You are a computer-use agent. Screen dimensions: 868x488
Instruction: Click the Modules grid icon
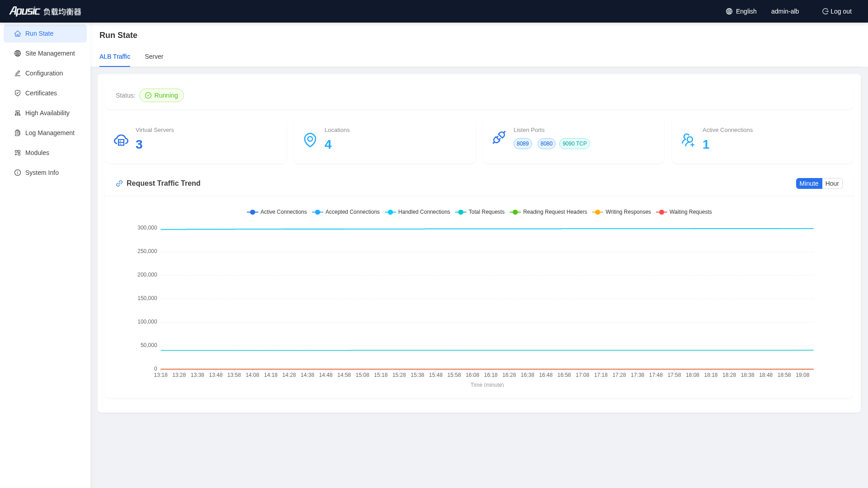point(18,153)
